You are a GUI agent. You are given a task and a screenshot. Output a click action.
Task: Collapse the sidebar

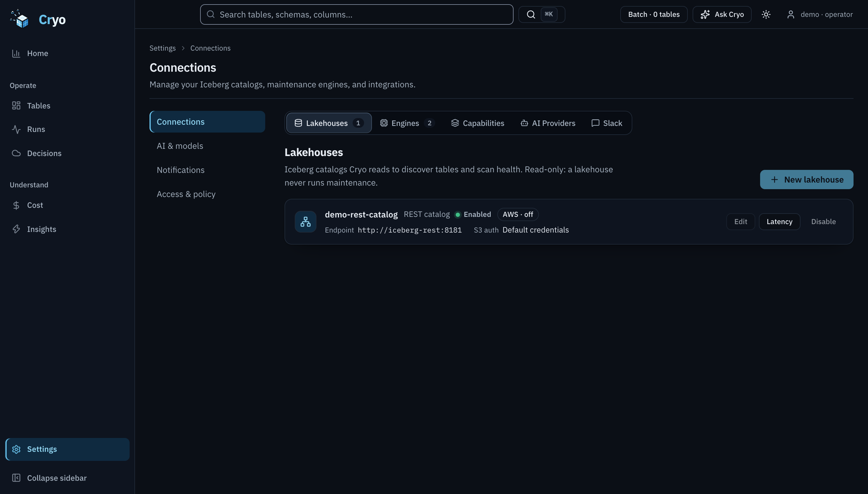pos(67,478)
